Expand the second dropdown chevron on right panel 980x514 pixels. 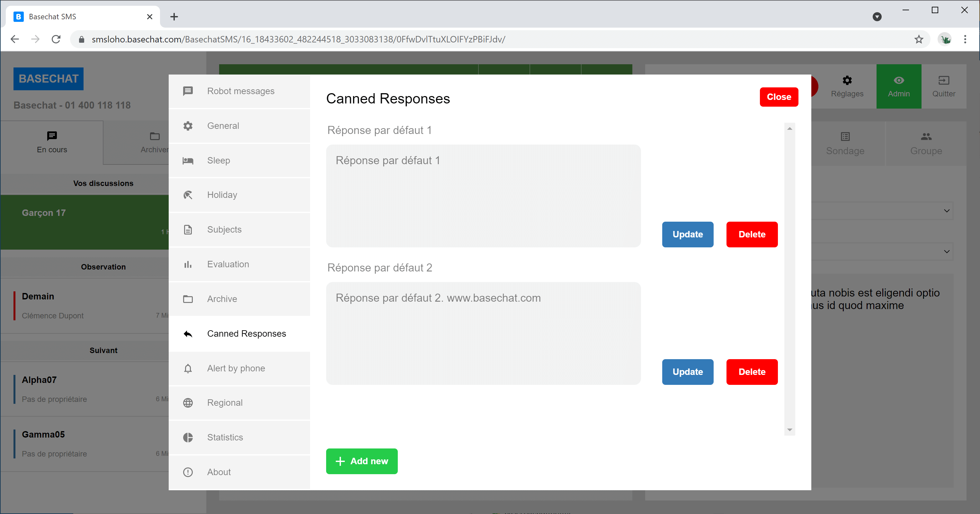[x=947, y=252]
